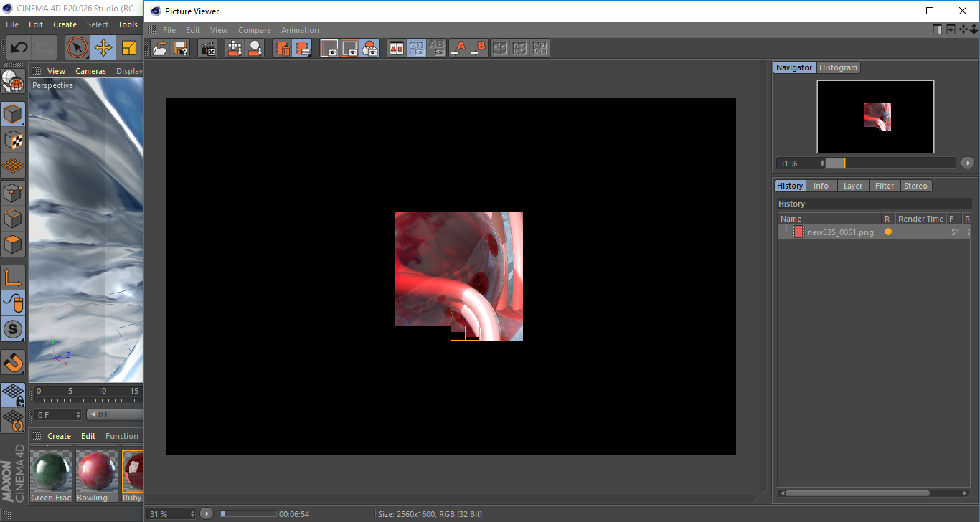Select the Live Selection tool in Cinema 4D
Screen dimensions: 980x522
[x=77, y=48]
